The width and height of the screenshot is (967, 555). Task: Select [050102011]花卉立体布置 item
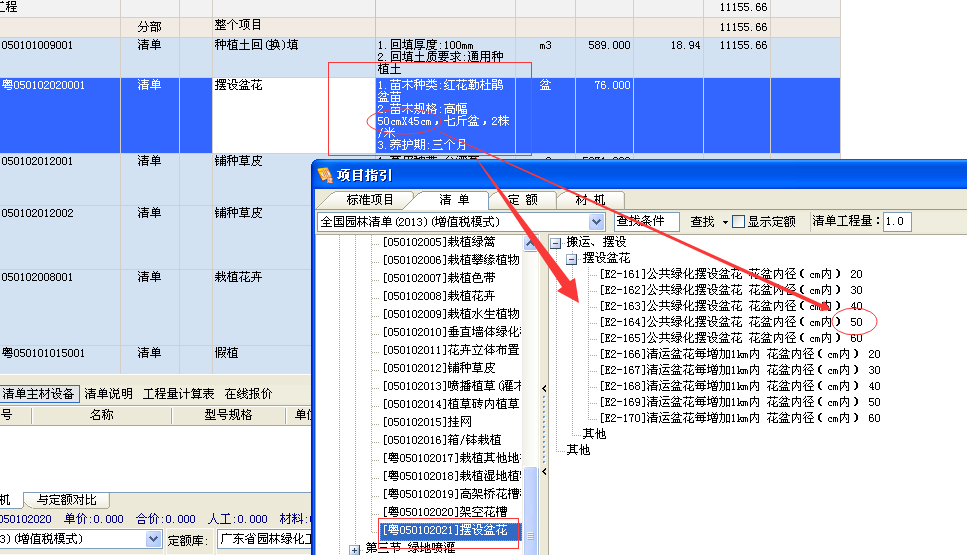coord(451,350)
